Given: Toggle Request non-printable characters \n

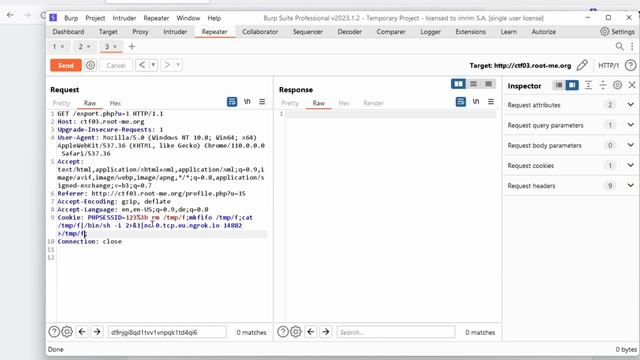Looking at the screenshot, I should [247, 102].
